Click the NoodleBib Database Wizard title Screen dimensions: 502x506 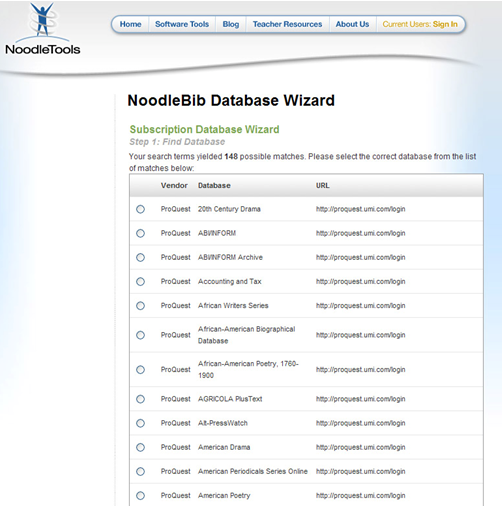click(x=231, y=101)
